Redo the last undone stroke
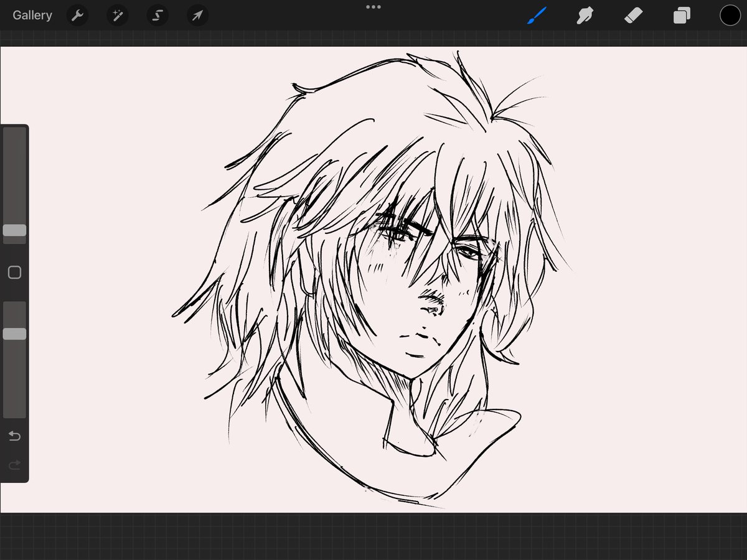 (14, 465)
